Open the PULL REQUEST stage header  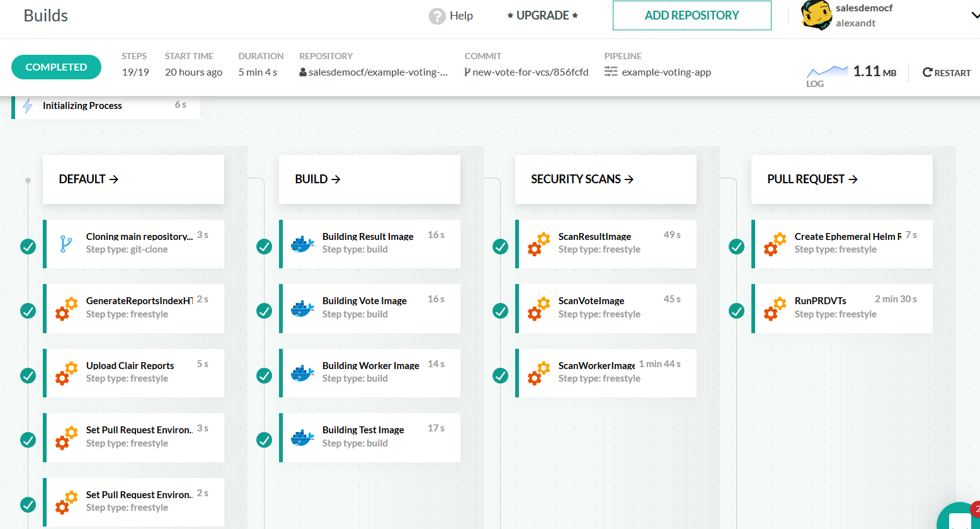(x=812, y=179)
